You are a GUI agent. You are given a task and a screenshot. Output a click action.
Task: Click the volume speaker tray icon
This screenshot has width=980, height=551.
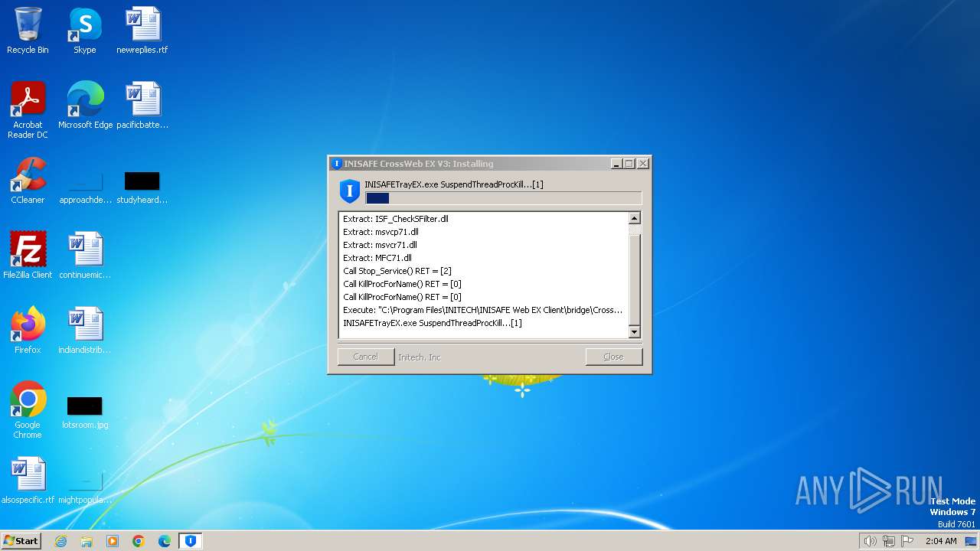[870, 541]
